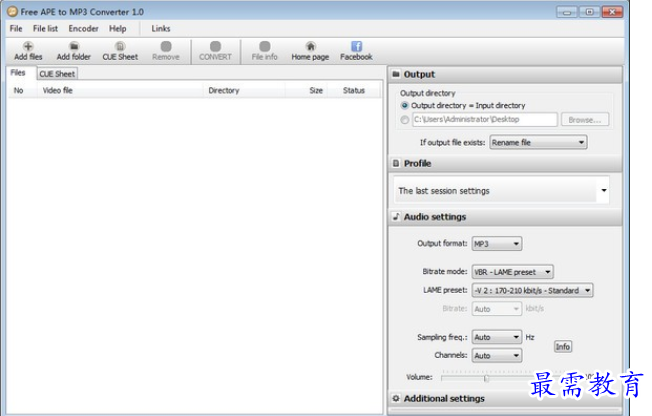Open the File list menu

click(45, 29)
